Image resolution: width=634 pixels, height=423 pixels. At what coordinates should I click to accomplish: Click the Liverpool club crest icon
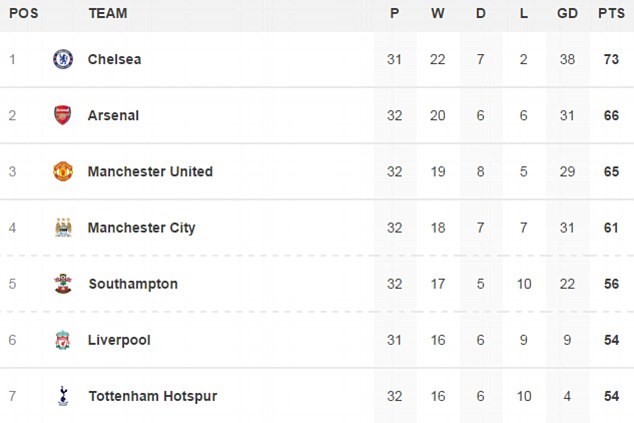point(63,340)
